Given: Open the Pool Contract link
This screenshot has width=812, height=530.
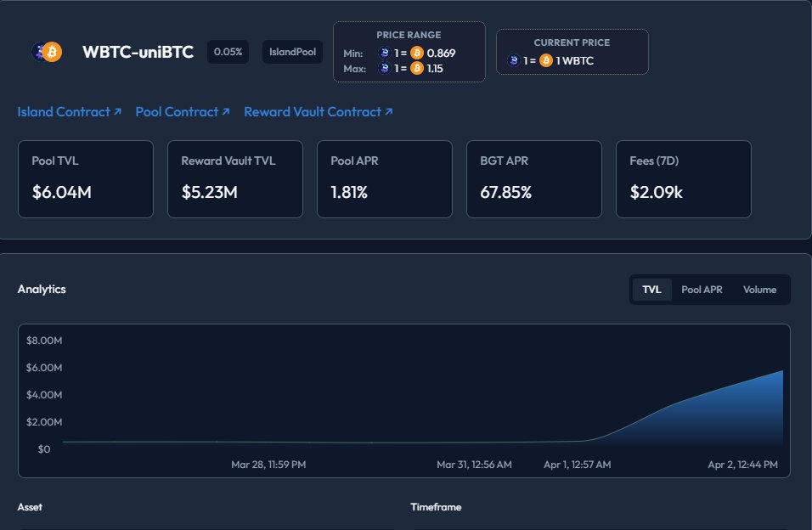Looking at the screenshot, I should (x=183, y=112).
